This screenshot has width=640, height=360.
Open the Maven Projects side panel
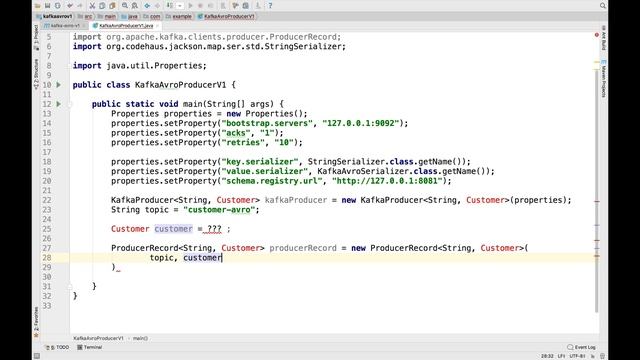(x=604, y=80)
